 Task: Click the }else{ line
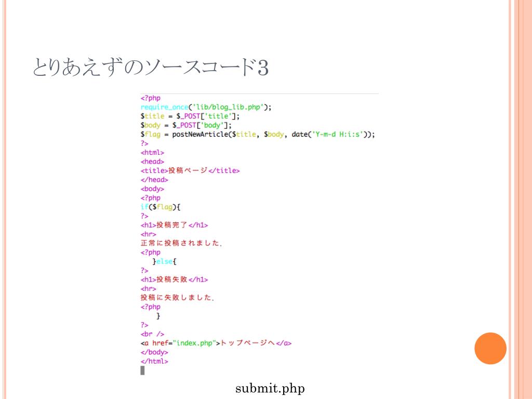164,262
